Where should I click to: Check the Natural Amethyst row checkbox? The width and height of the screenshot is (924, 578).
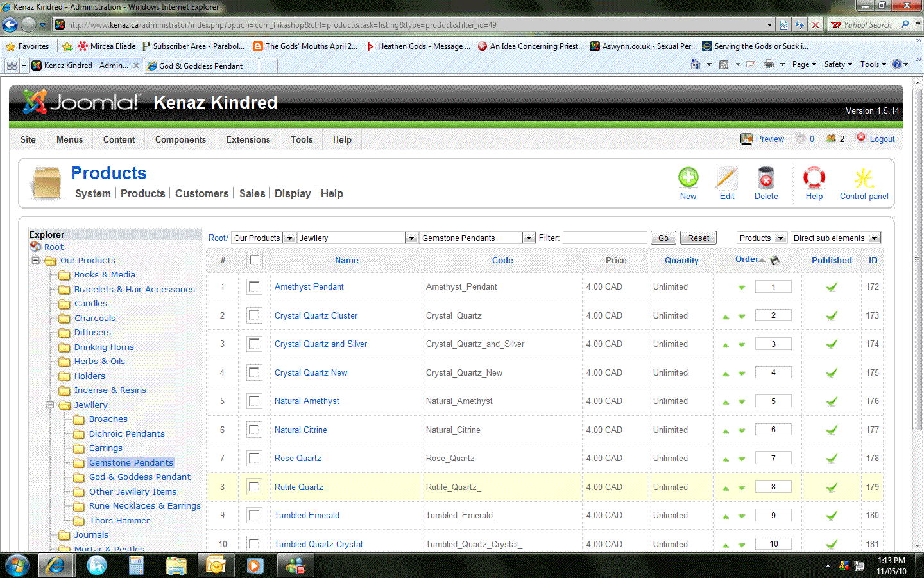click(255, 401)
